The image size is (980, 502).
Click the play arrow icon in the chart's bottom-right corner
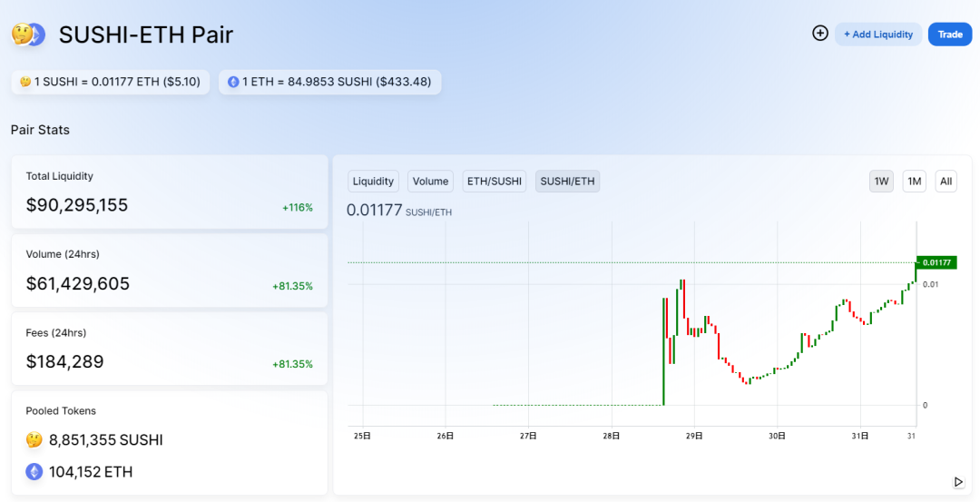point(958,481)
